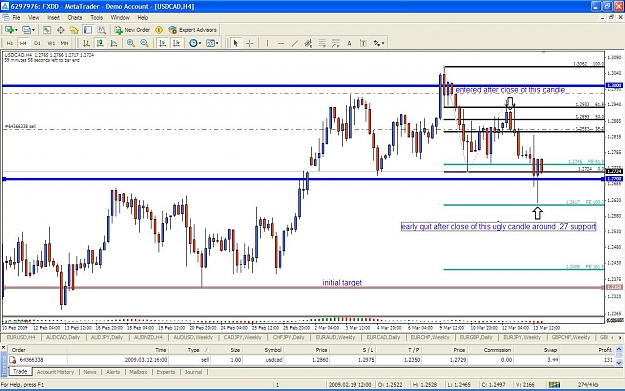Open the new chart toolbar icon
The image size is (625, 391).
[8, 30]
